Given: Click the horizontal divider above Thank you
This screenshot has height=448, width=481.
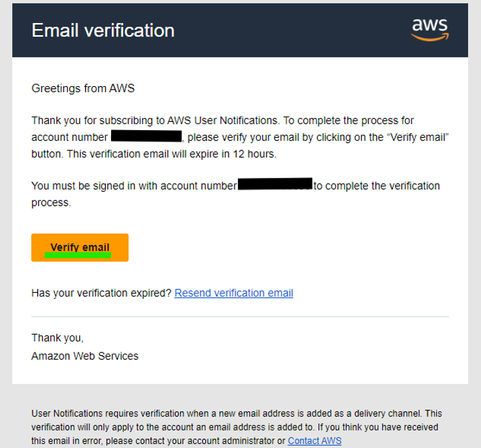Looking at the screenshot, I should (x=240, y=317).
